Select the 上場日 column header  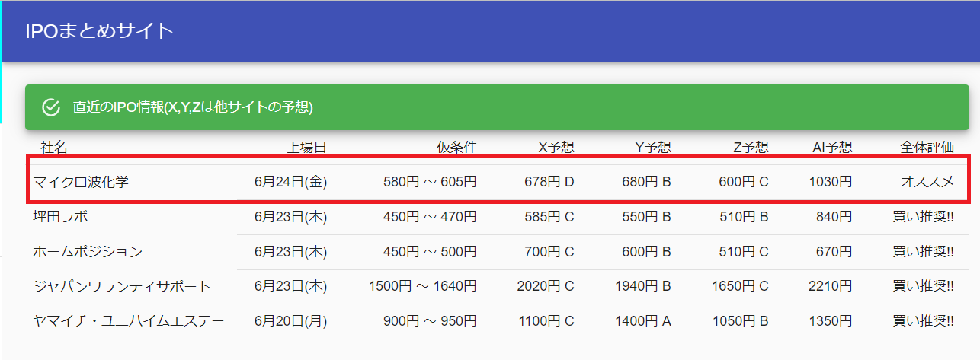[307, 148]
